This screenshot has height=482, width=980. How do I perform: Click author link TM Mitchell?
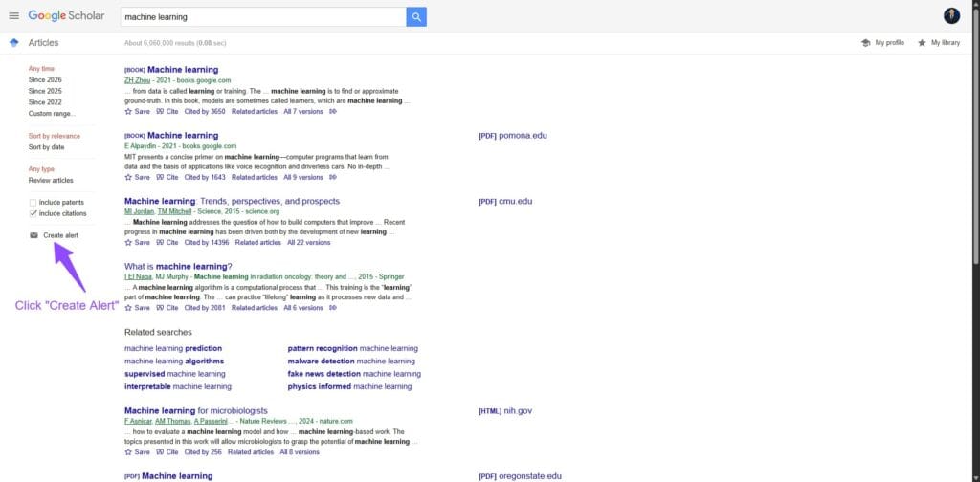(x=174, y=211)
